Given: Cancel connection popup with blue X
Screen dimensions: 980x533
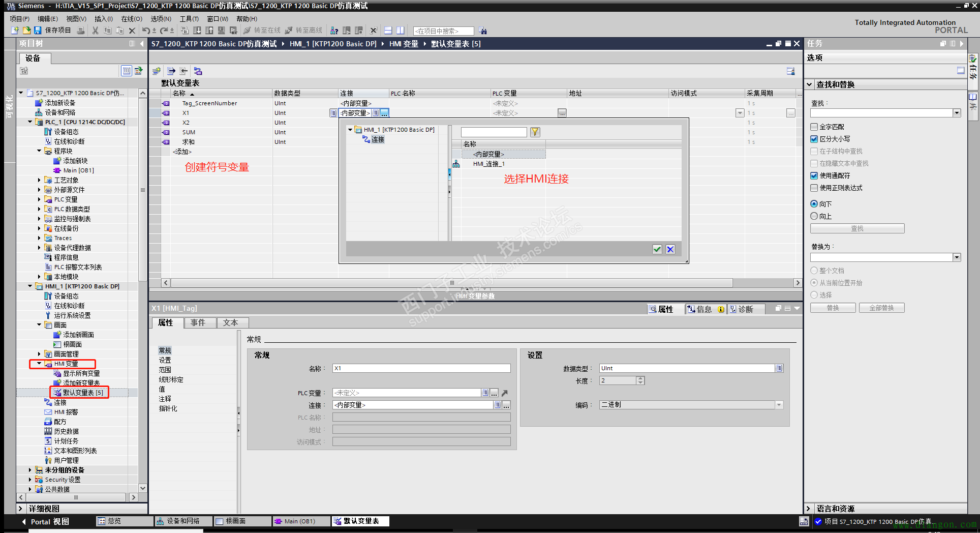Looking at the screenshot, I should coord(670,249).
